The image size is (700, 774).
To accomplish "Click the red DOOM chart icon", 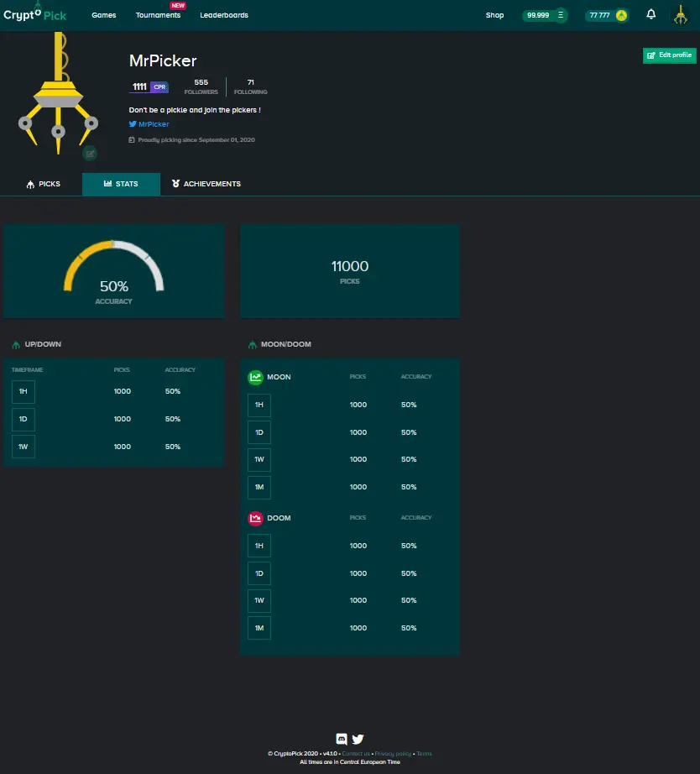I will [255, 518].
